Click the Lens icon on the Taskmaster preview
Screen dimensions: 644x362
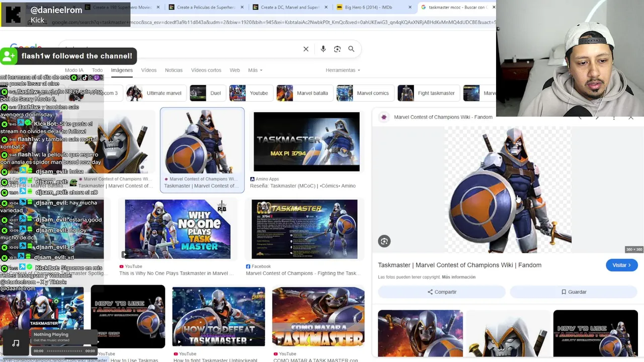384,241
